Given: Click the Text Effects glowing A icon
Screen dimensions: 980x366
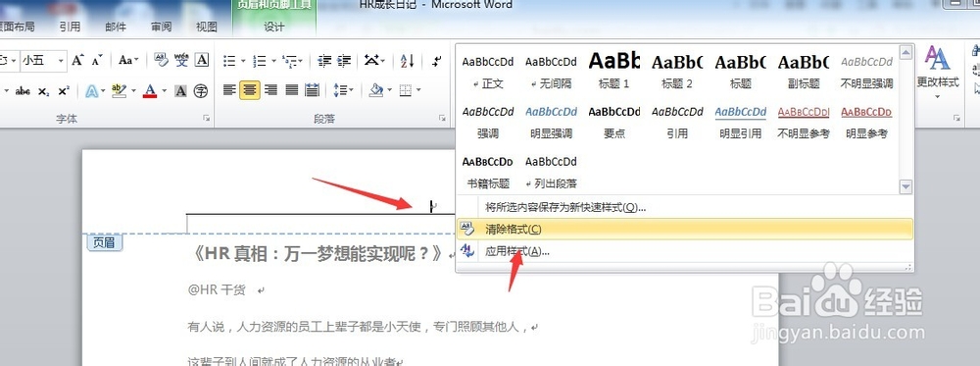Looking at the screenshot, I should (x=91, y=91).
